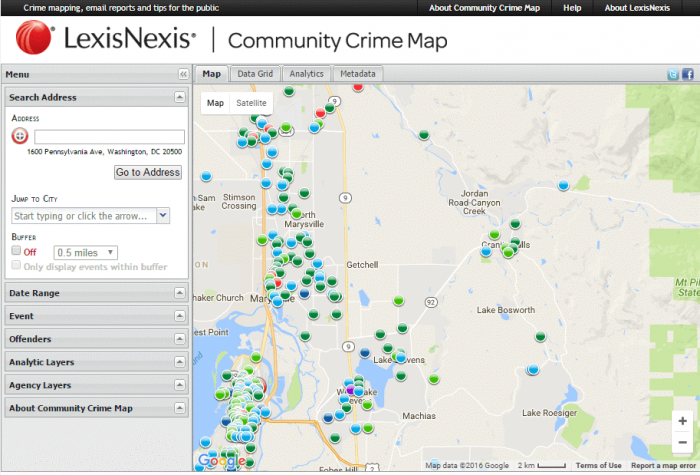Select the blue marker near Jordan Road

pyautogui.click(x=563, y=185)
